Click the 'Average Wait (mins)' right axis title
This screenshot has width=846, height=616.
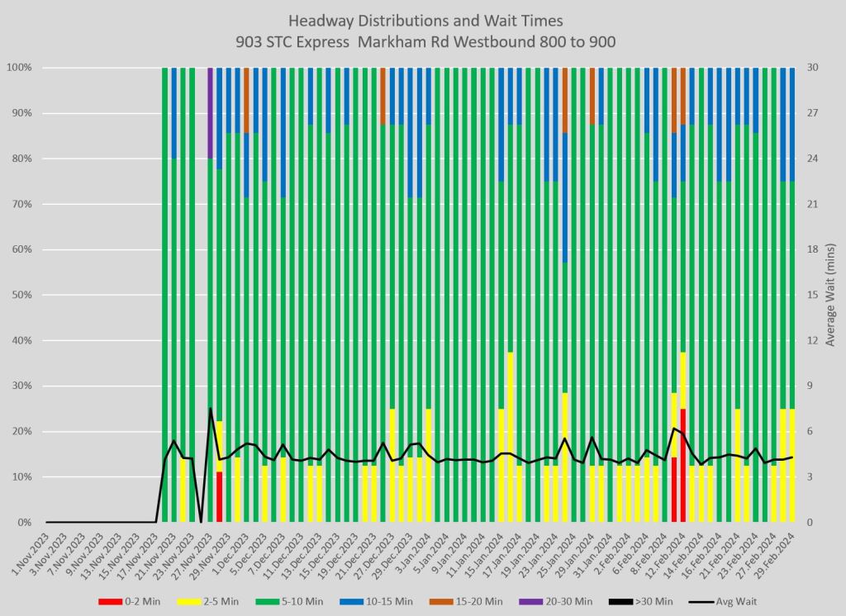(x=830, y=295)
